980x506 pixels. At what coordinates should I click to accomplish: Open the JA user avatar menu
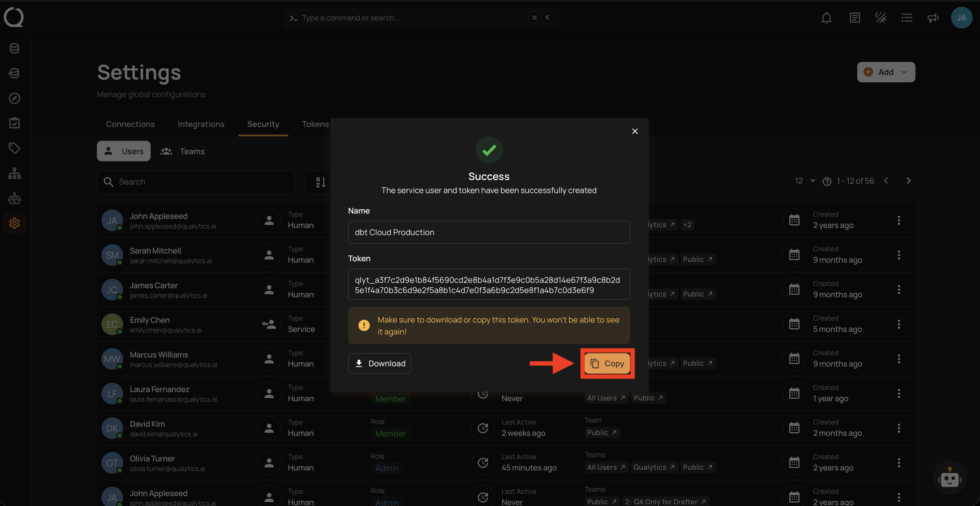click(961, 18)
